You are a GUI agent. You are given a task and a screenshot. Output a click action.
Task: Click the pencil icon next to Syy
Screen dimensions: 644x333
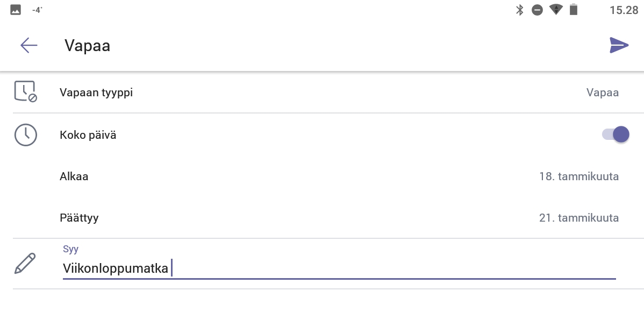coord(25,264)
